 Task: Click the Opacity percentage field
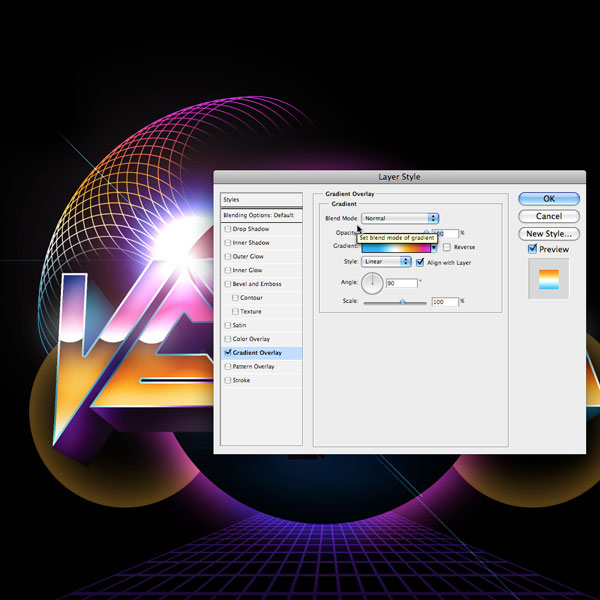coord(445,233)
